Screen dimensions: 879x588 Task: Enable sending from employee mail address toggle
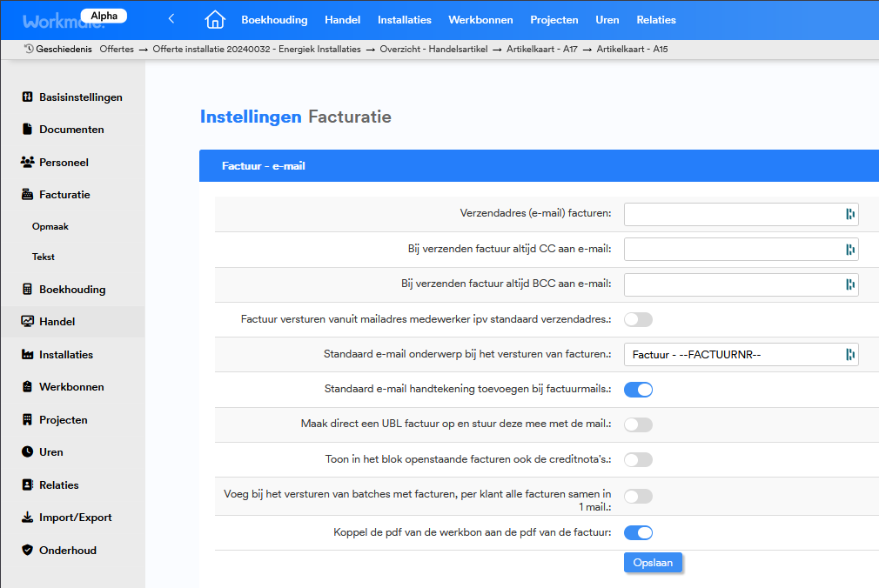point(638,319)
